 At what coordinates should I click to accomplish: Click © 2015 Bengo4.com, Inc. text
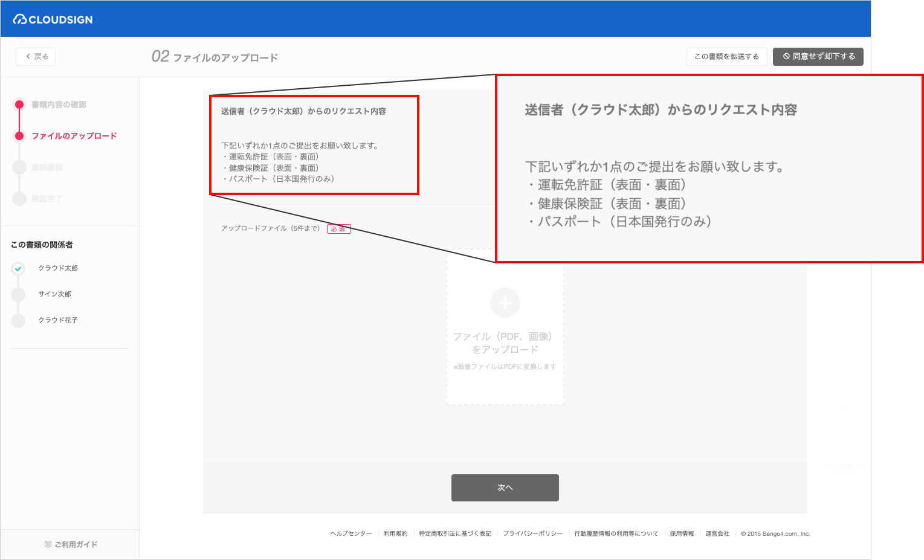pos(775,534)
